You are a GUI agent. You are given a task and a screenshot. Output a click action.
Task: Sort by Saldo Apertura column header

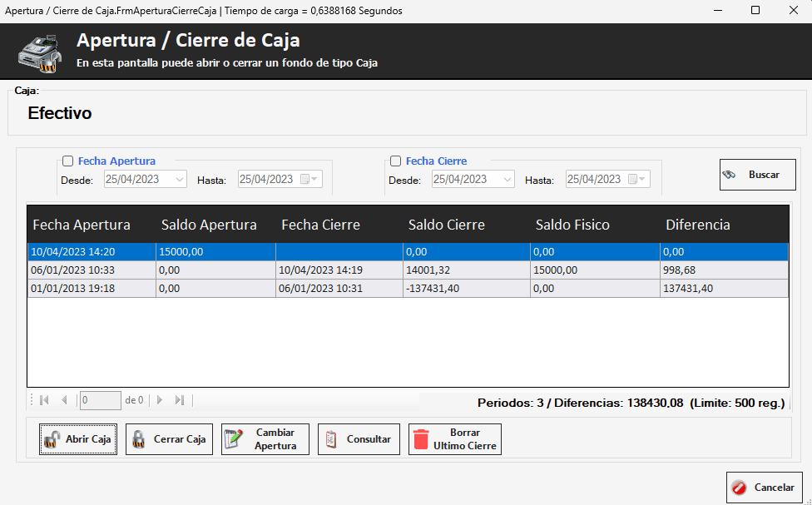pos(209,225)
